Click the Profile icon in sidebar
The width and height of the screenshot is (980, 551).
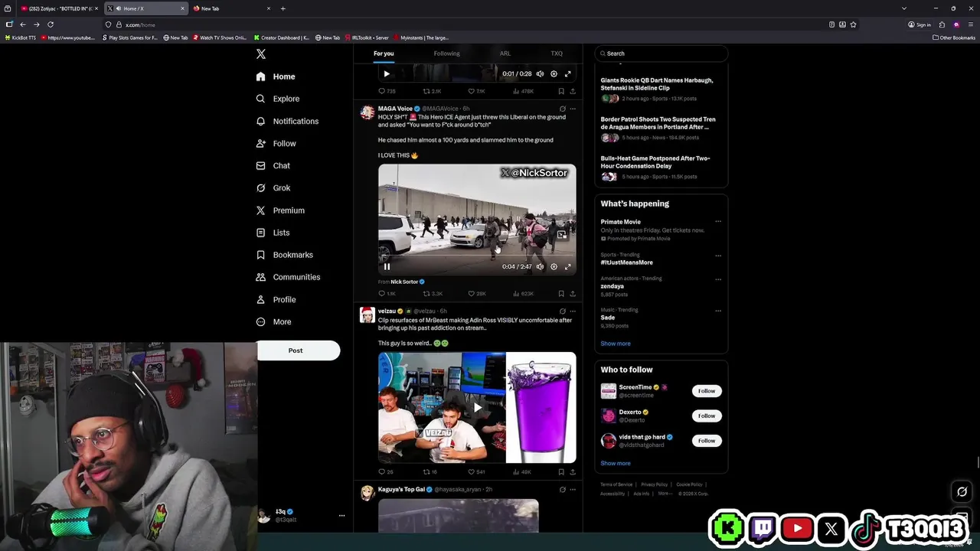261,299
